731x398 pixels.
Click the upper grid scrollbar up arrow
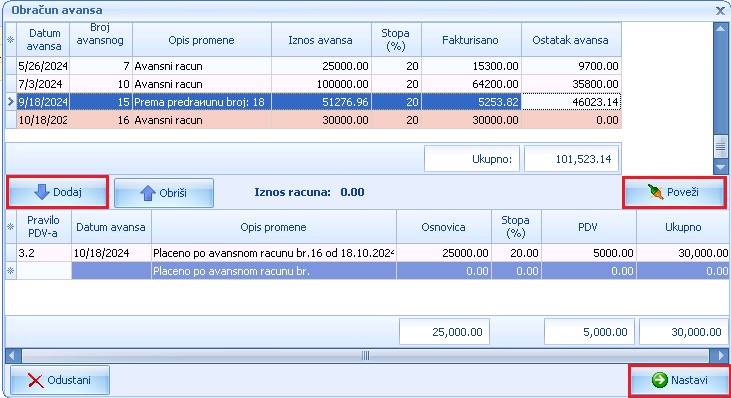pyautogui.click(x=720, y=28)
